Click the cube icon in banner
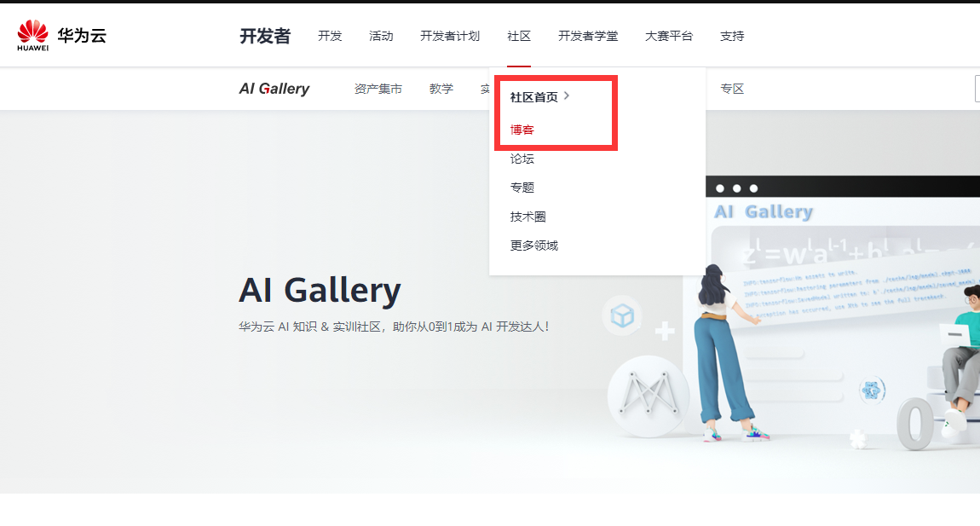Viewport: 980px width, 526px height. pyautogui.click(x=622, y=315)
